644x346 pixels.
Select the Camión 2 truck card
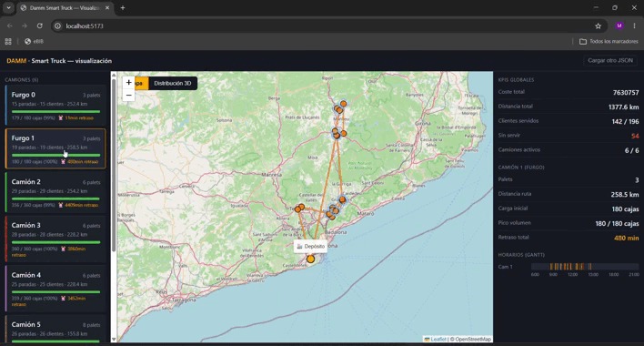click(55, 192)
